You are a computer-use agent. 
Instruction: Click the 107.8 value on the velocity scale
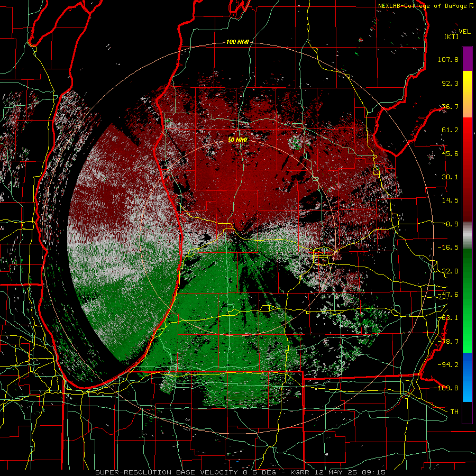[x=448, y=59]
